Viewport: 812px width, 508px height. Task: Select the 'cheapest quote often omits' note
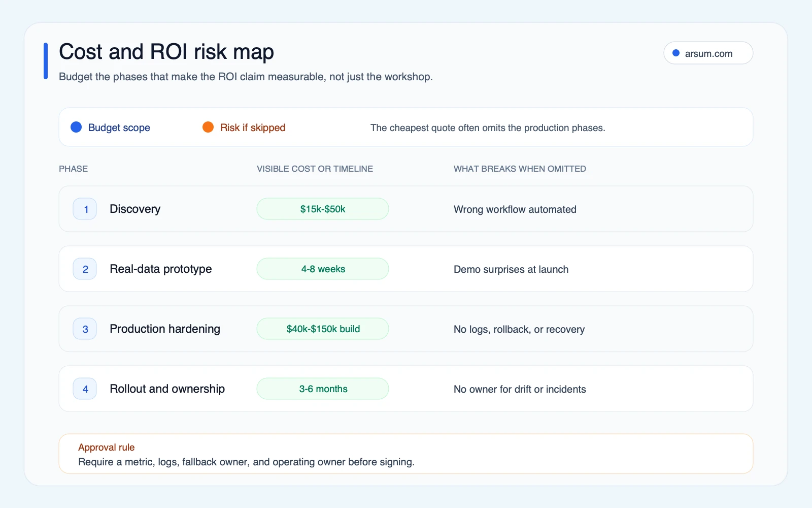(488, 128)
